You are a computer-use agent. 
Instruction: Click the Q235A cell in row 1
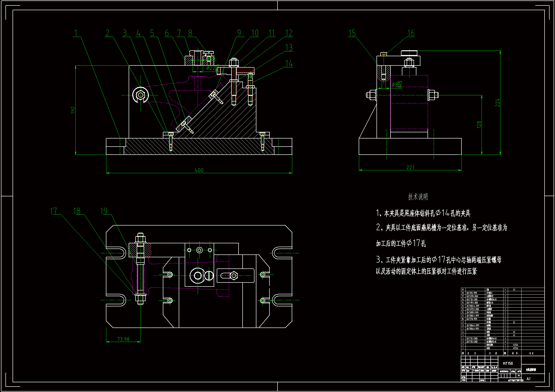[x=515, y=348]
